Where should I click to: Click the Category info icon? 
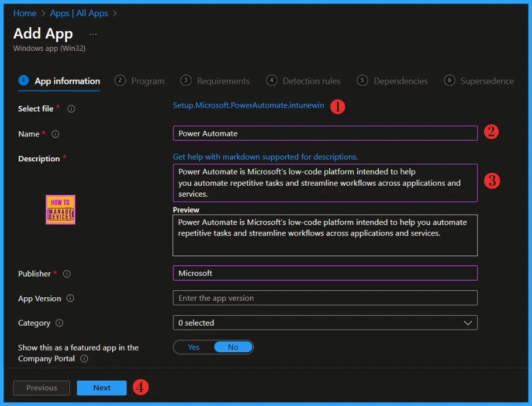click(x=60, y=323)
